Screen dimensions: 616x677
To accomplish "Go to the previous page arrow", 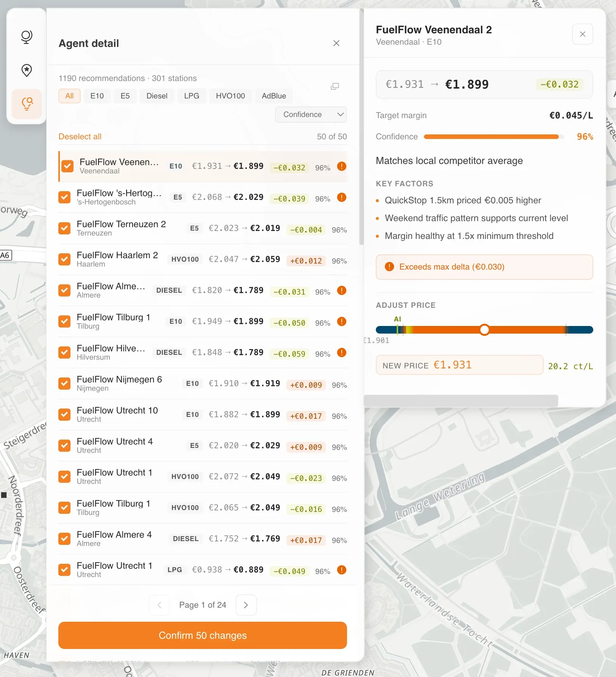I will tap(159, 605).
